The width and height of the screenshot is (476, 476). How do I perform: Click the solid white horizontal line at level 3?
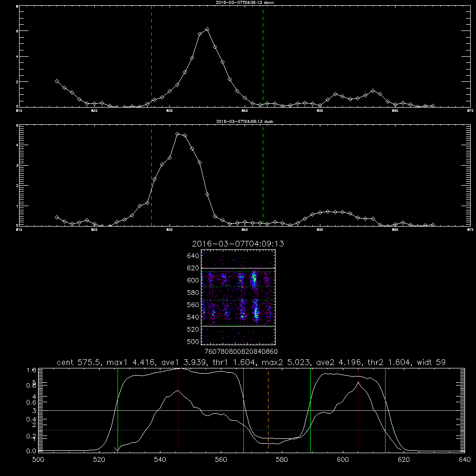click(251, 410)
